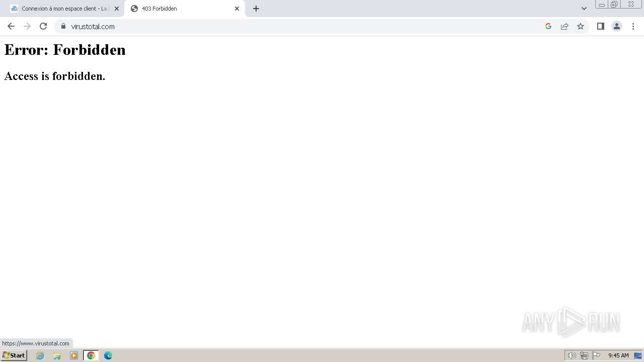Click Show desktop icon beside the clock
This screenshot has height=362, width=644.
pos(638,355)
